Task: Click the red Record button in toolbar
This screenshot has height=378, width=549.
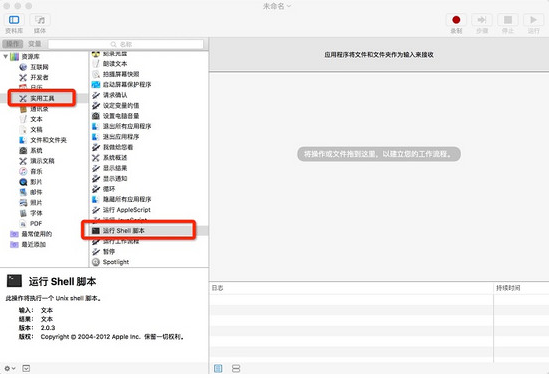Action: [456, 20]
